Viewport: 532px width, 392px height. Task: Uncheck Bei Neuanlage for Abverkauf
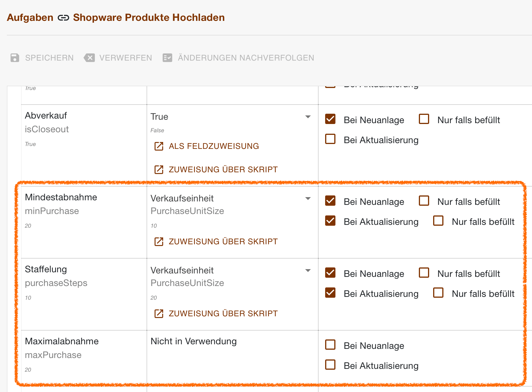coord(330,119)
